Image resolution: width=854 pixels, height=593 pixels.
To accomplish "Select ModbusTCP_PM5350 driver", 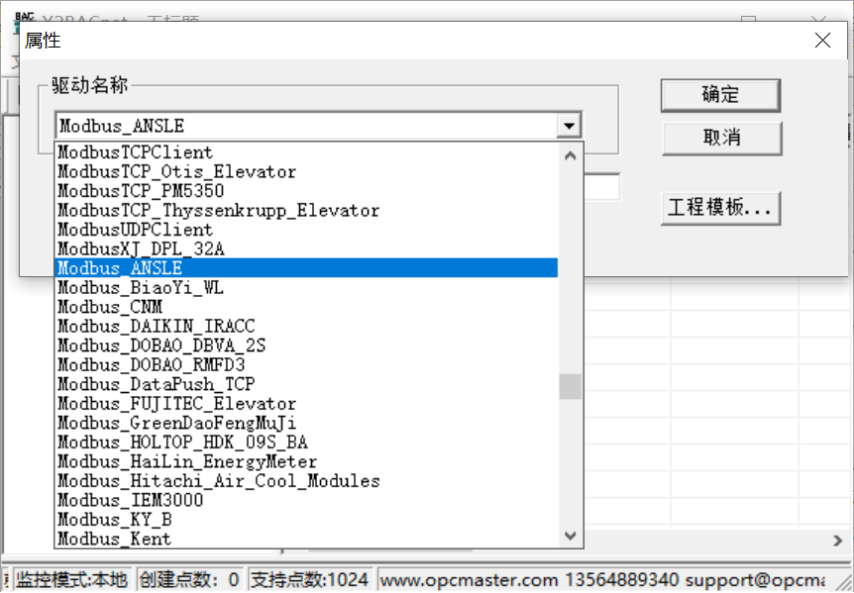I will (x=307, y=191).
